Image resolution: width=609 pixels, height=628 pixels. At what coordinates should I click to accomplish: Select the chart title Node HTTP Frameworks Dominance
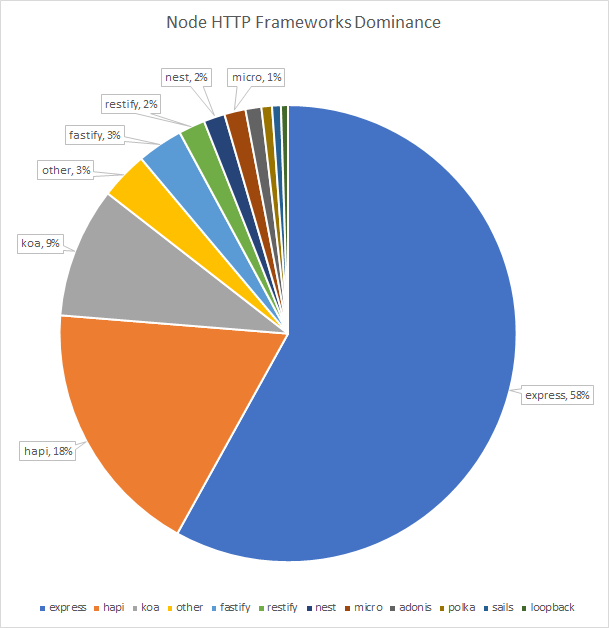point(303,22)
